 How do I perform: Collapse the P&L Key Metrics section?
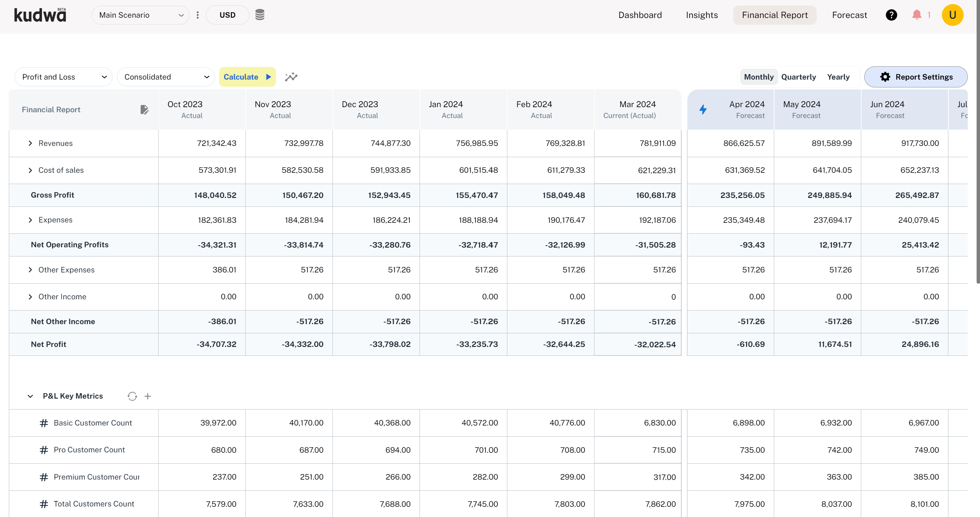tap(30, 396)
